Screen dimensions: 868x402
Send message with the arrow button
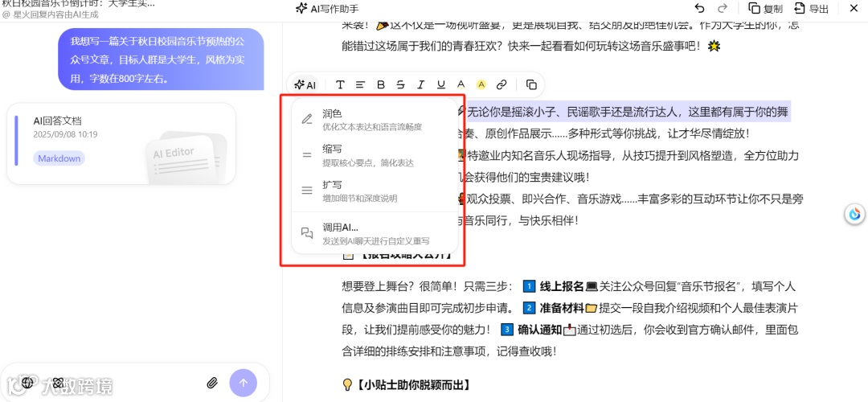point(243,383)
